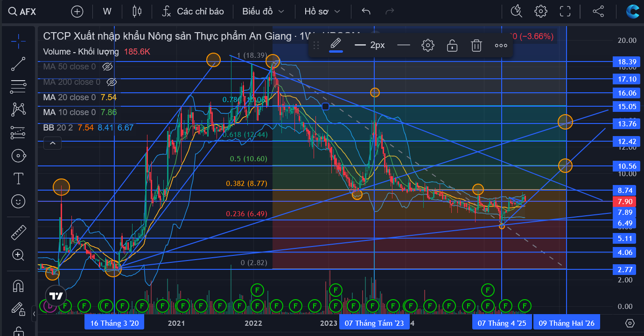The height and width of the screenshot is (336, 644).
Task: Select the geometric shapes tool
Action: pyautogui.click(x=18, y=156)
